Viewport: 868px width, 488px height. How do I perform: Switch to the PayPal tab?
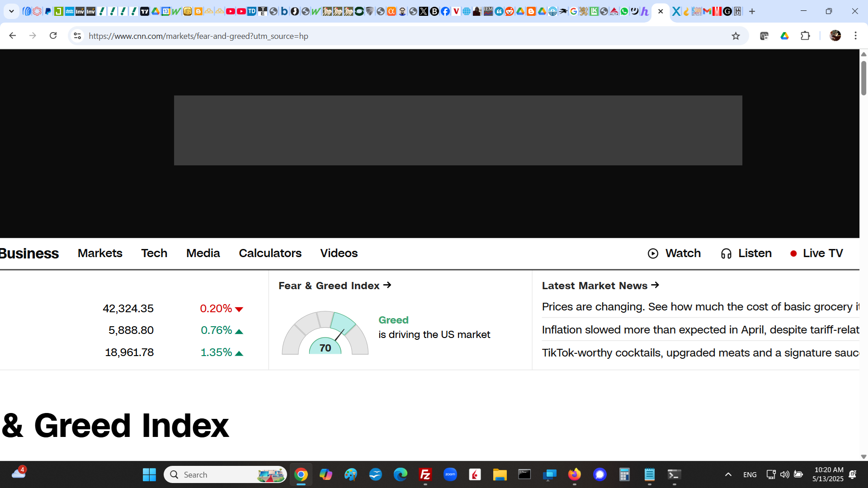(48, 11)
